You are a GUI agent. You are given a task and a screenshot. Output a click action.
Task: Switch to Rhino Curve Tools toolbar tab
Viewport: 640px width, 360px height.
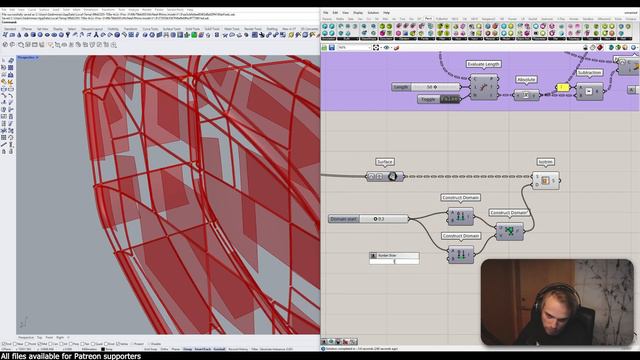(150, 29)
